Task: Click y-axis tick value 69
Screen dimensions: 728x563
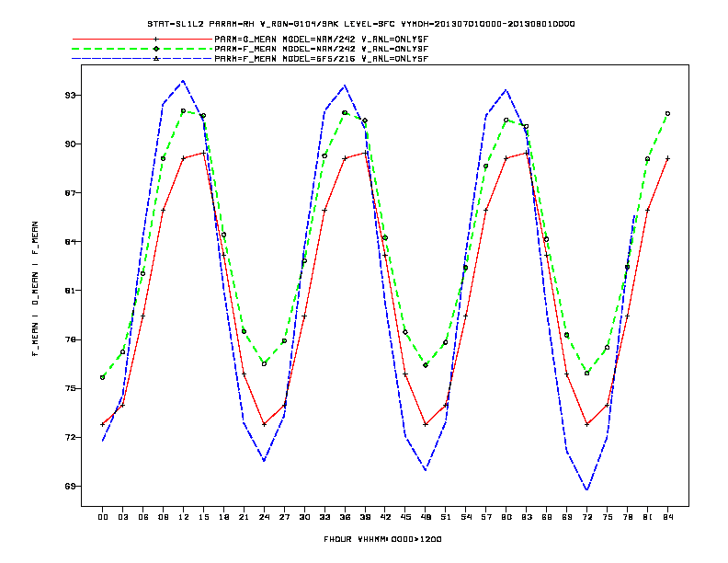Action: point(70,487)
